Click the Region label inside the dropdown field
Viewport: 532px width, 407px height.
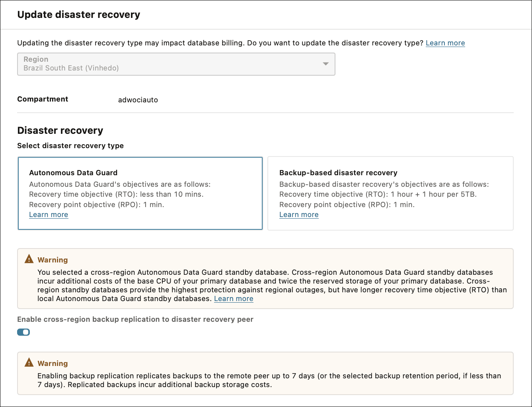point(36,59)
